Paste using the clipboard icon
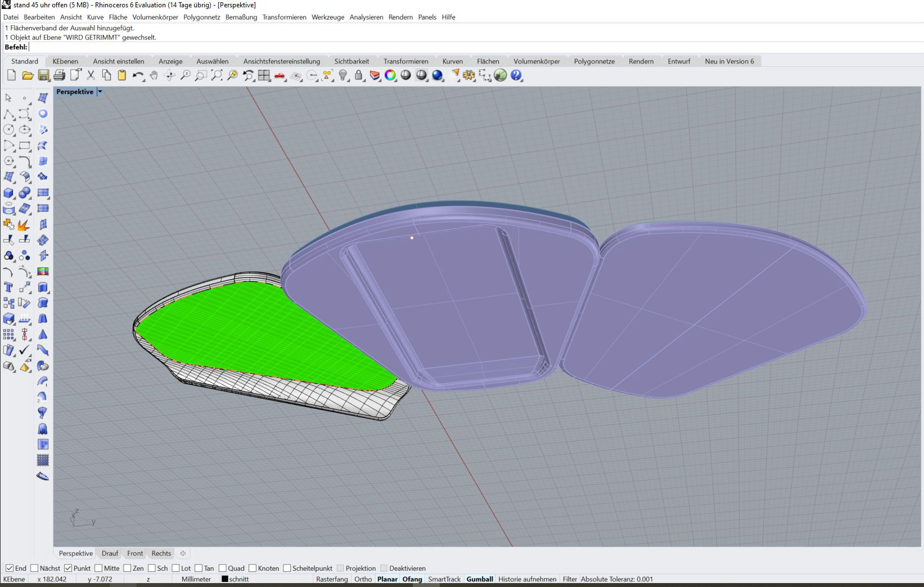924x587 pixels. [x=121, y=75]
